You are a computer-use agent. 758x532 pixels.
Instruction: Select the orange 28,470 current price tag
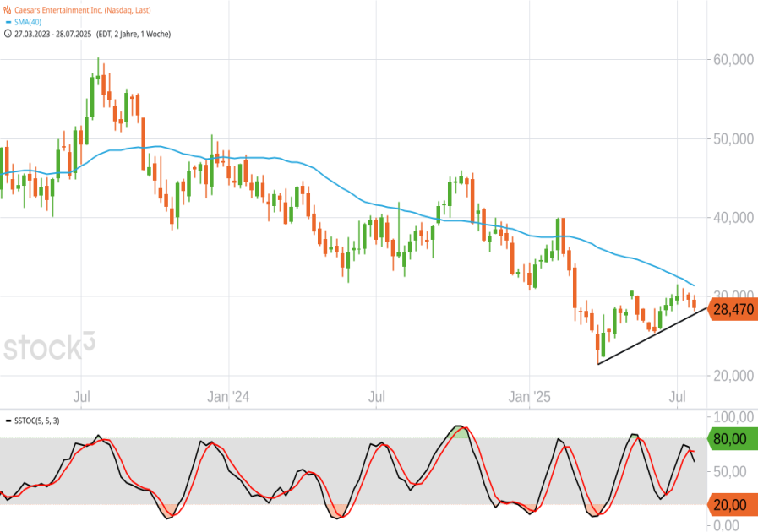[x=733, y=309]
